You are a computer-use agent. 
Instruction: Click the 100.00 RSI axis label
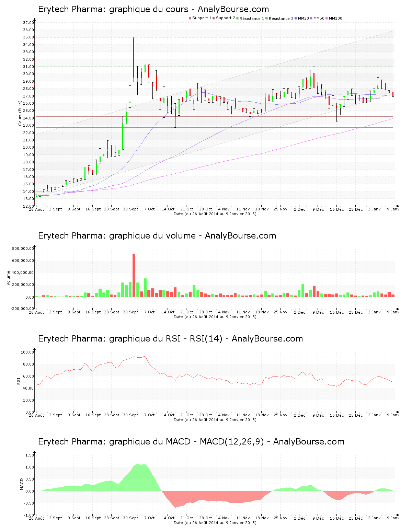[27, 352]
